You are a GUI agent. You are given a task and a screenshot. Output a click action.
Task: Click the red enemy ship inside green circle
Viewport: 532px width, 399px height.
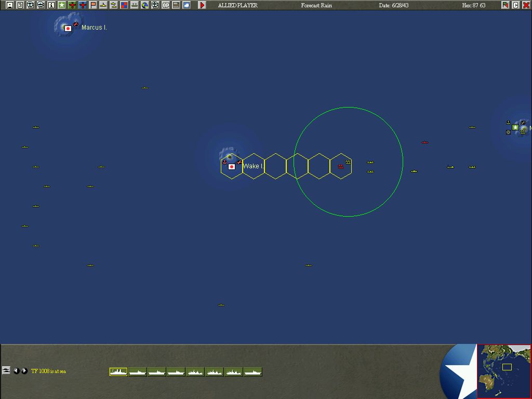pos(341,166)
